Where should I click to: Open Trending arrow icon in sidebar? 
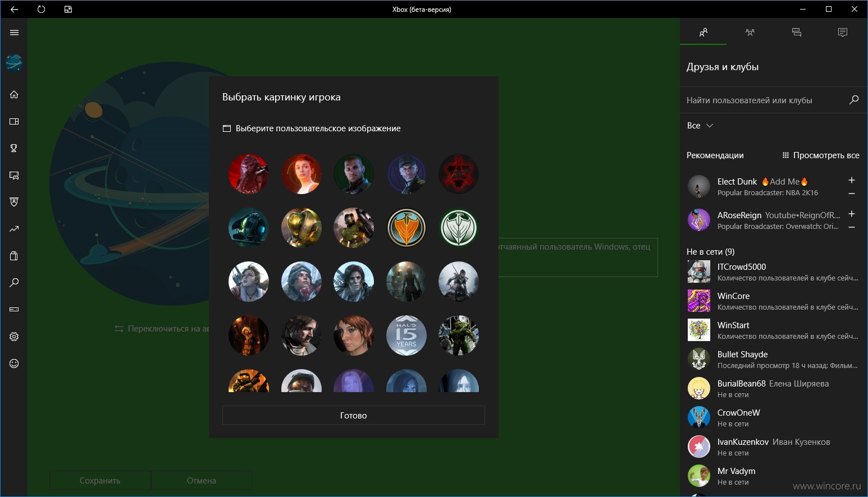pyautogui.click(x=14, y=229)
